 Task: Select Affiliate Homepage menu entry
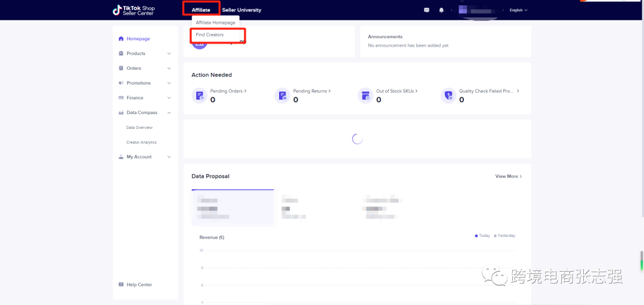215,23
